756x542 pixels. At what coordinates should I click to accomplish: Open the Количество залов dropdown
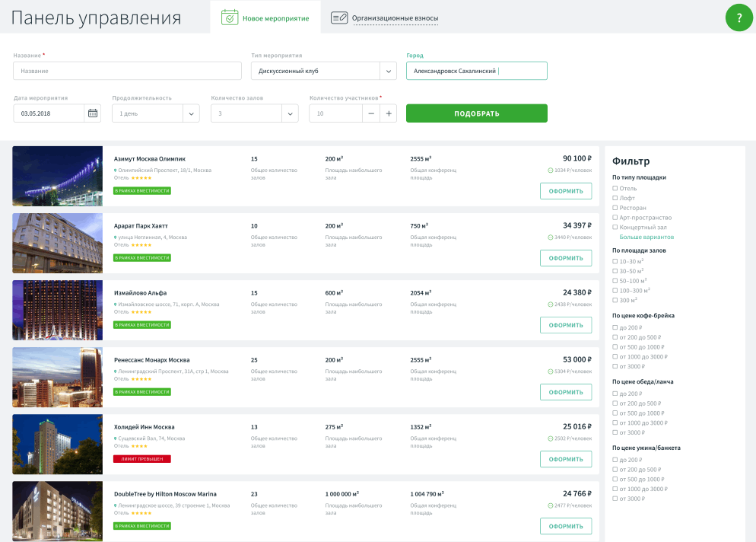(x=253, y=112)
